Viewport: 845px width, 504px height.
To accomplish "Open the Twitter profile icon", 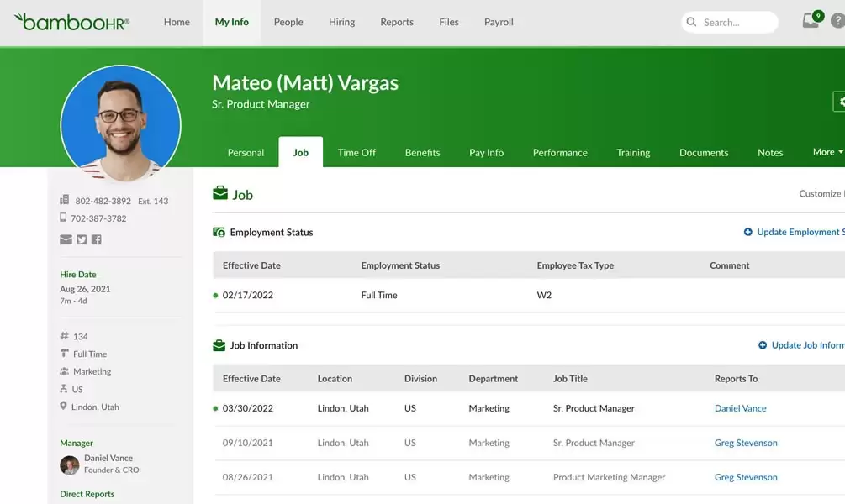I will [82, 239].
